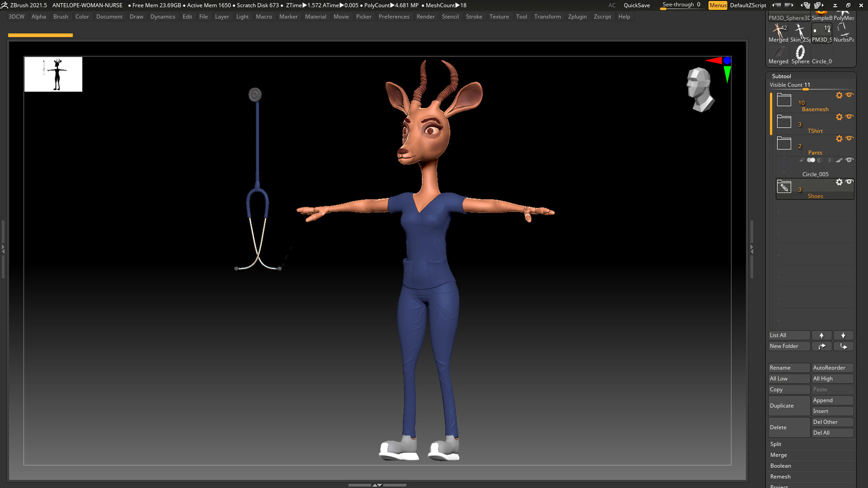Move subtool down with the down arrow
Image resolution: width=868 pixels, height=488 pixels.
pyautogui.click(x=843, y=335)
